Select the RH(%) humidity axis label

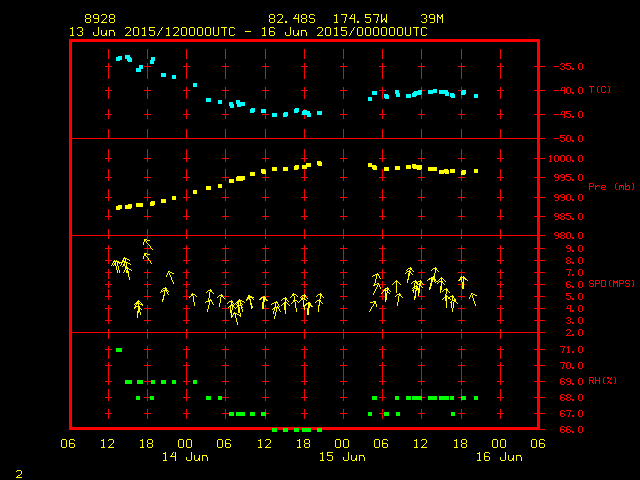coord(601,381)
